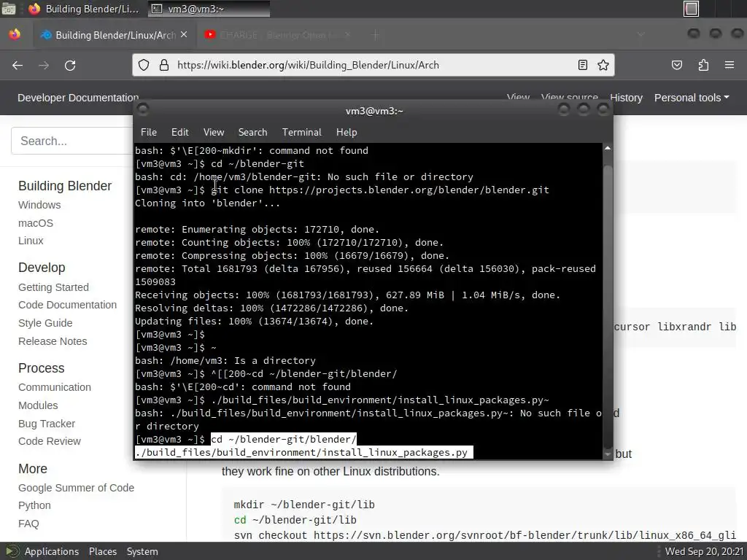The height and width of the screenshot is (560, 747).
Task: Open the Style Guide sidebar link
Action: pos(45,323)
